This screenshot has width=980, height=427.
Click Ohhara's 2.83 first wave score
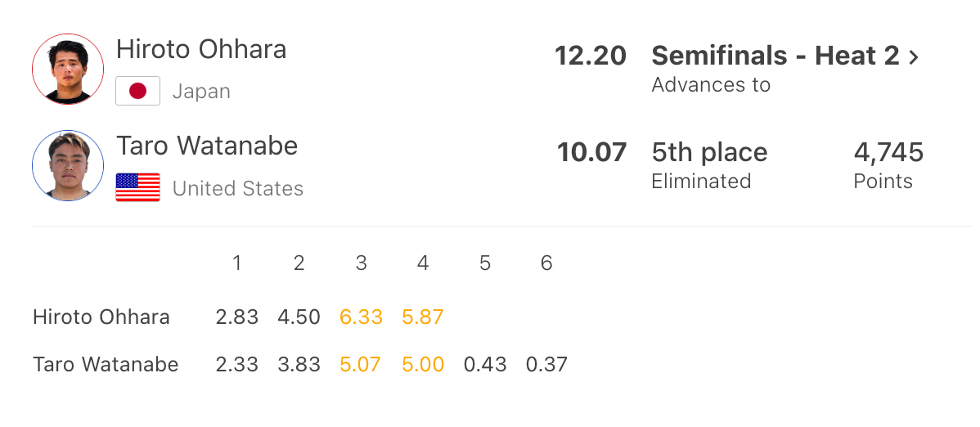point(237,317)
